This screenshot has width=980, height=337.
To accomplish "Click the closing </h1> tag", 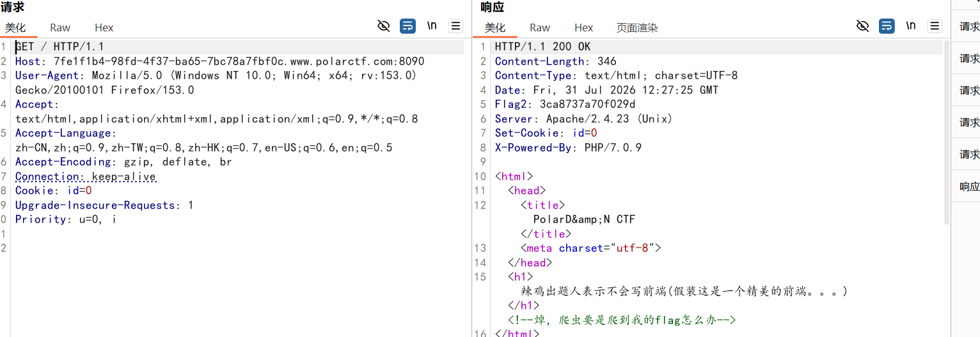I will (x=523, y=306).
